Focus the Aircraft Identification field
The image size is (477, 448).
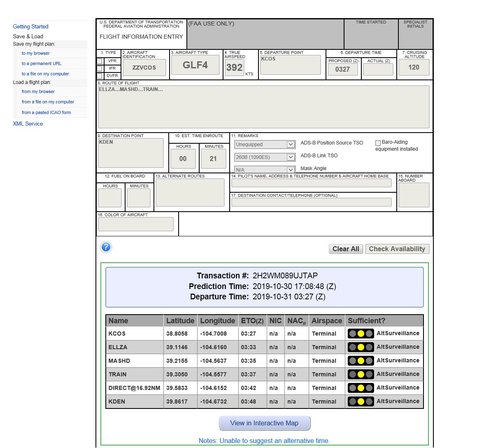tap(144, 68)
